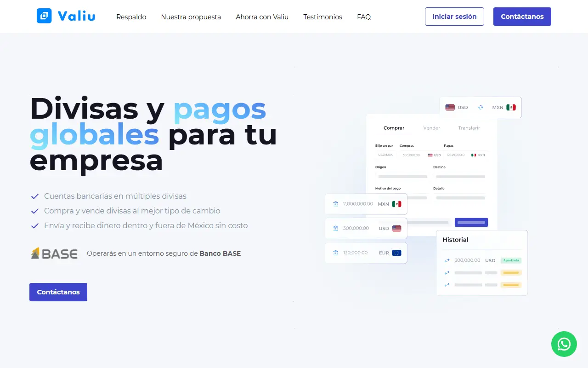This screenshot has height=368, width=588.
Task: Click checkmark beside Compra y vende divisas
Action: click(34, 211)
